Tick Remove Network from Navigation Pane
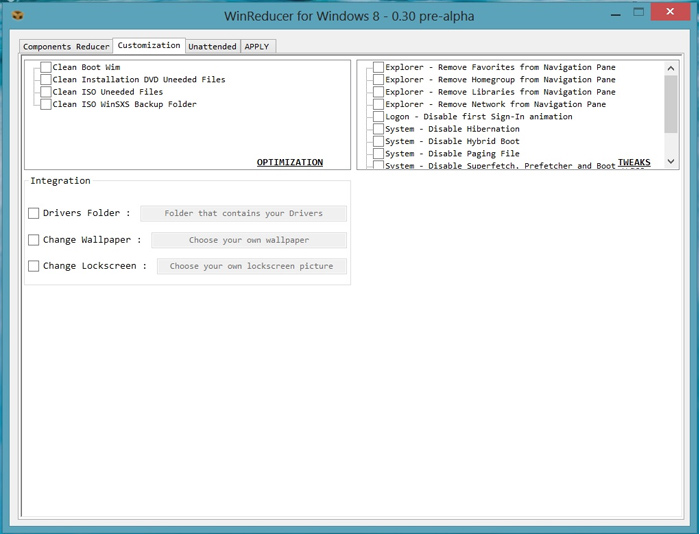 (379, 104)
